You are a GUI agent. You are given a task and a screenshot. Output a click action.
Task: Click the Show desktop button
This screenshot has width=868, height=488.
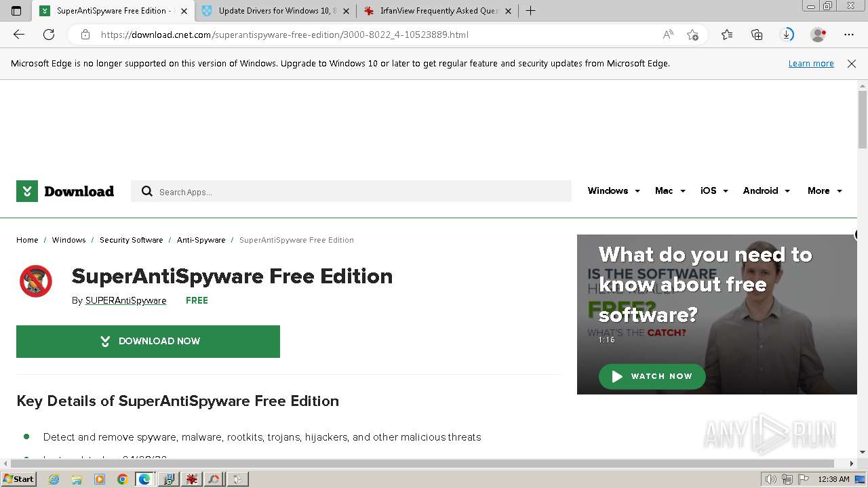[861, 479]
